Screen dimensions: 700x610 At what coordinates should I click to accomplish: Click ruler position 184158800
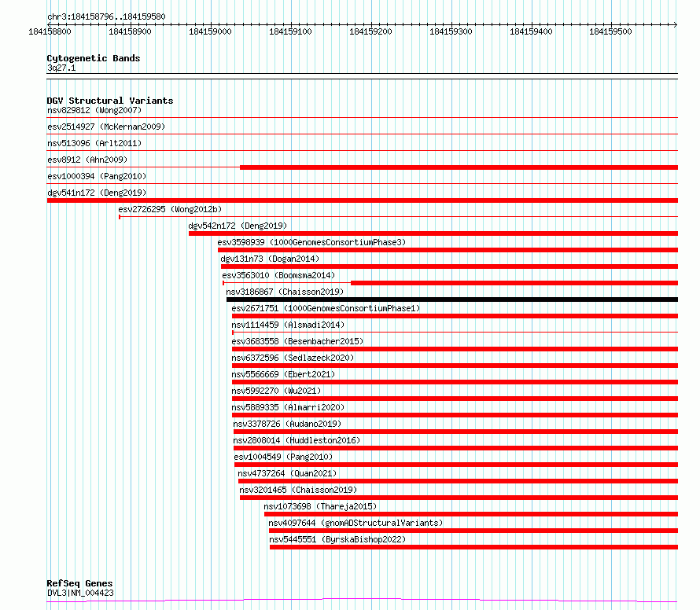[50, 31]
